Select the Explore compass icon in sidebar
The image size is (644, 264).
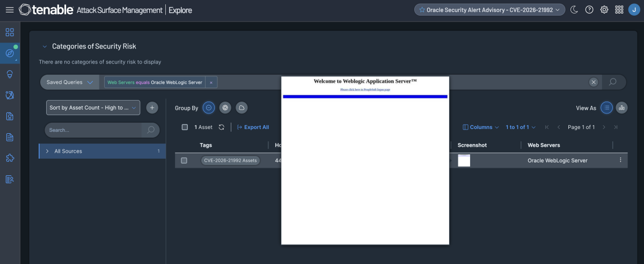[10, 53]
